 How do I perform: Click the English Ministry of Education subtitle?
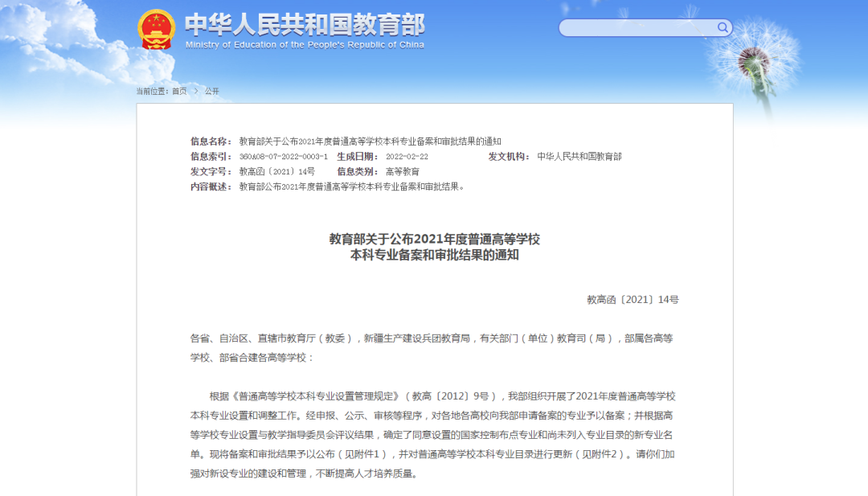[x=305, y=45]
